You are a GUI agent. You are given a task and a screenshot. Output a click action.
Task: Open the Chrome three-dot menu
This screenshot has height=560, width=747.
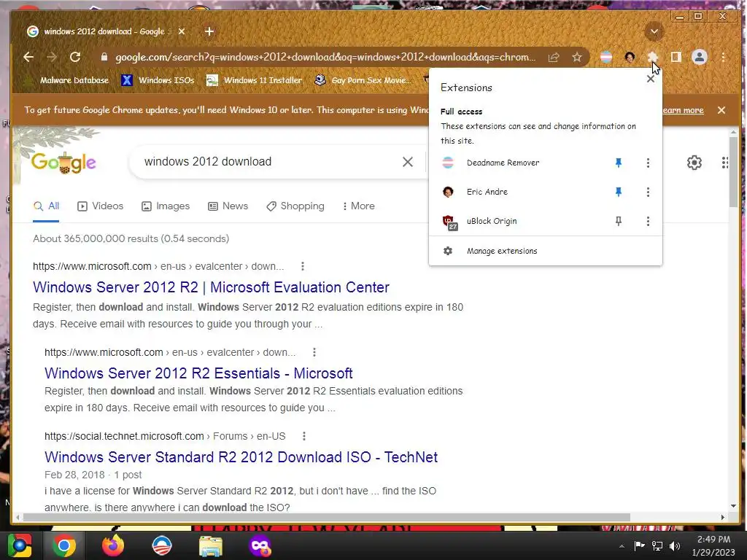723,57
